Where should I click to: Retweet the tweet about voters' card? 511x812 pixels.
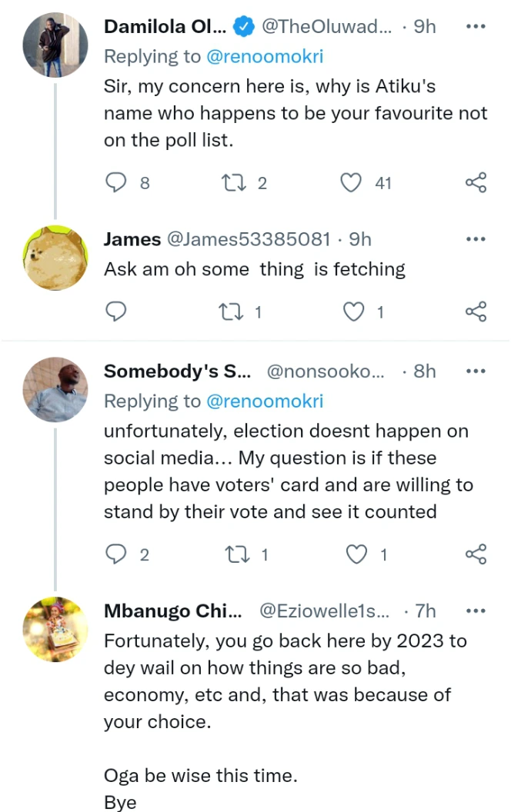point(232,554)
